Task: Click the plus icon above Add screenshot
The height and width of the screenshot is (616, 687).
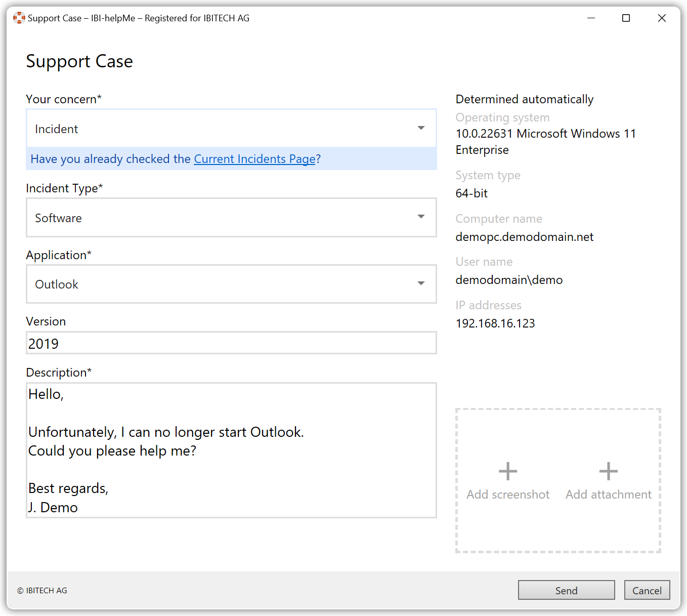Action: pyautogui.click(x=507, y=471)
